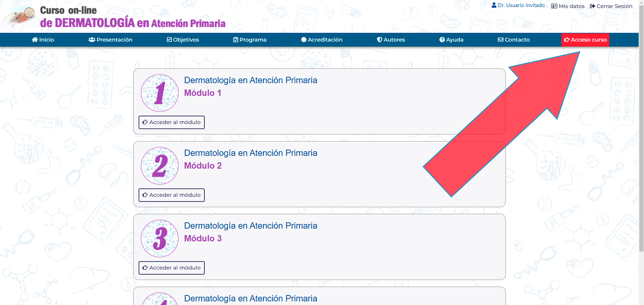Image resolution: width=644 pixels, height=305 pixels.
Task: Click Acceder al módulo for Módulo 3
Action: tap(172, 268)
